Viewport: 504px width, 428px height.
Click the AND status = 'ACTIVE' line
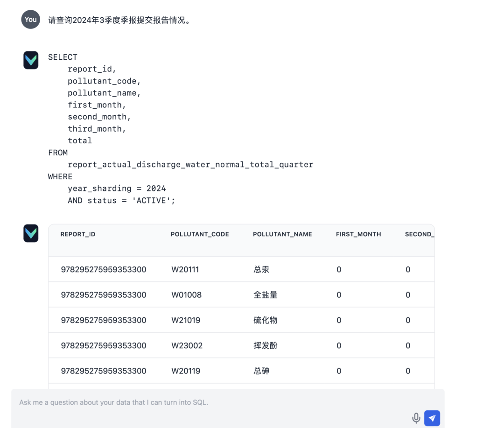121,201
